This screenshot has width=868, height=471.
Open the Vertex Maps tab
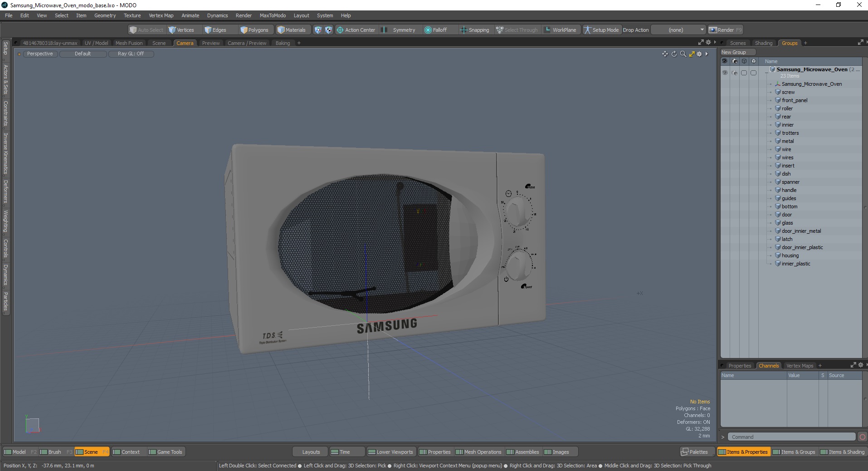(x=800, y=366)
